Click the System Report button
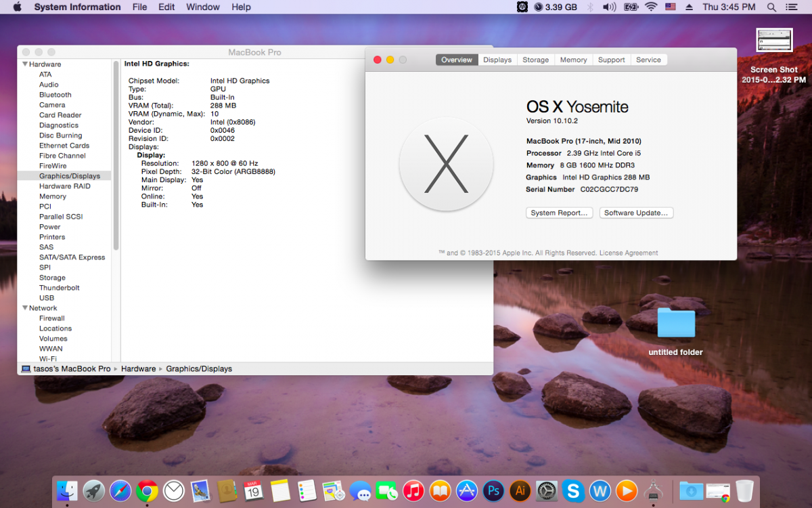Image resolution: width=812 pixels, height=508 pixels. [559, 213]
